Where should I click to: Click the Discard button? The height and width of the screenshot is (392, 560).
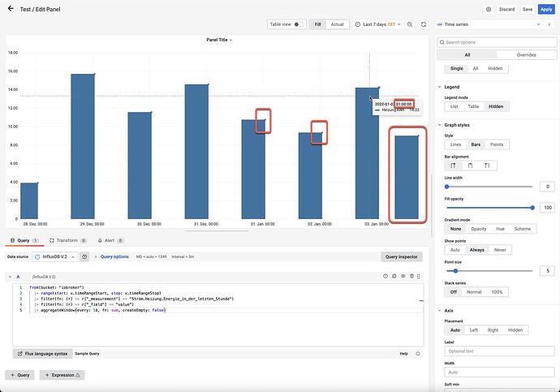coord(506,9)
